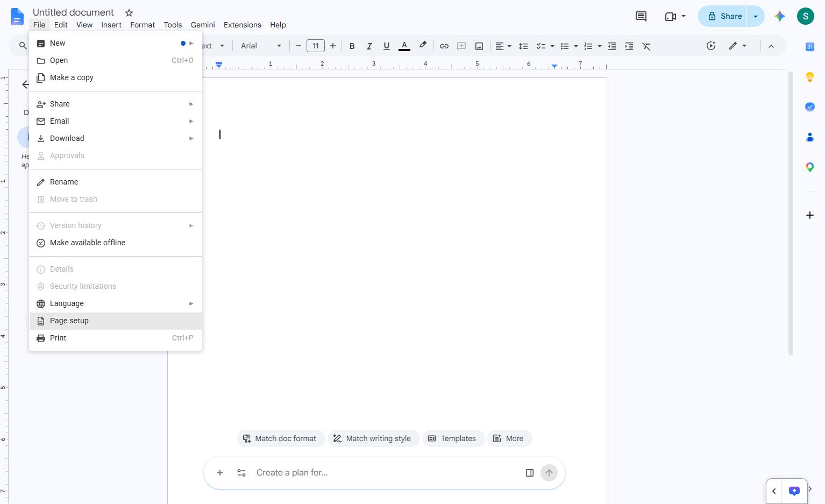This screenshot has height=504, width=825.
Task: Open the text color picker
Action: [404, 46]
